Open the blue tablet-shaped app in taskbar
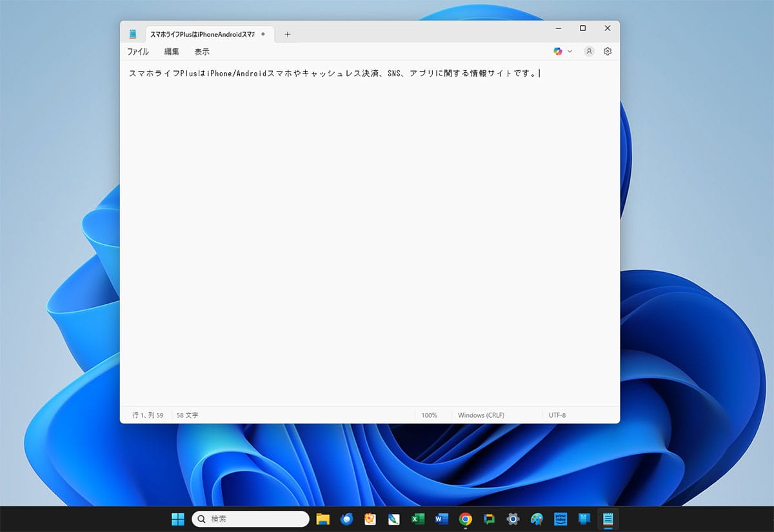Screen dimensions: 774x532 click(x=584, y=519)
